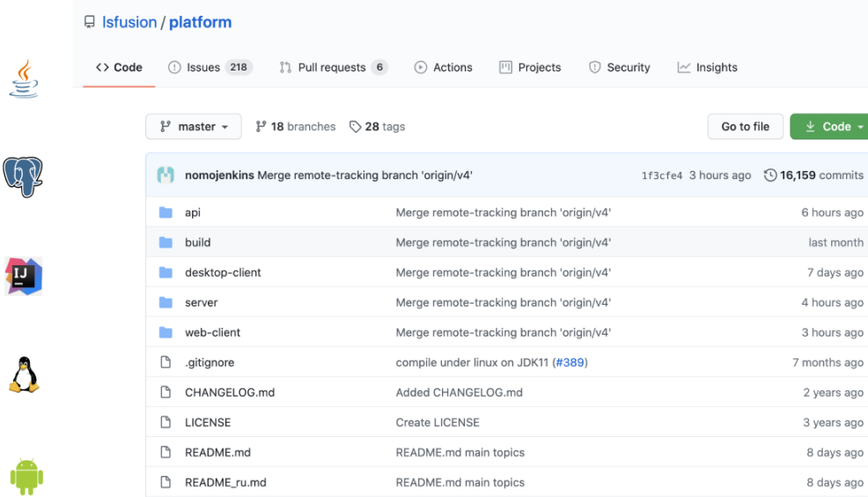868x497 pixels.
Task: Open the README_ru.md file
Action: tap(225, 482)
